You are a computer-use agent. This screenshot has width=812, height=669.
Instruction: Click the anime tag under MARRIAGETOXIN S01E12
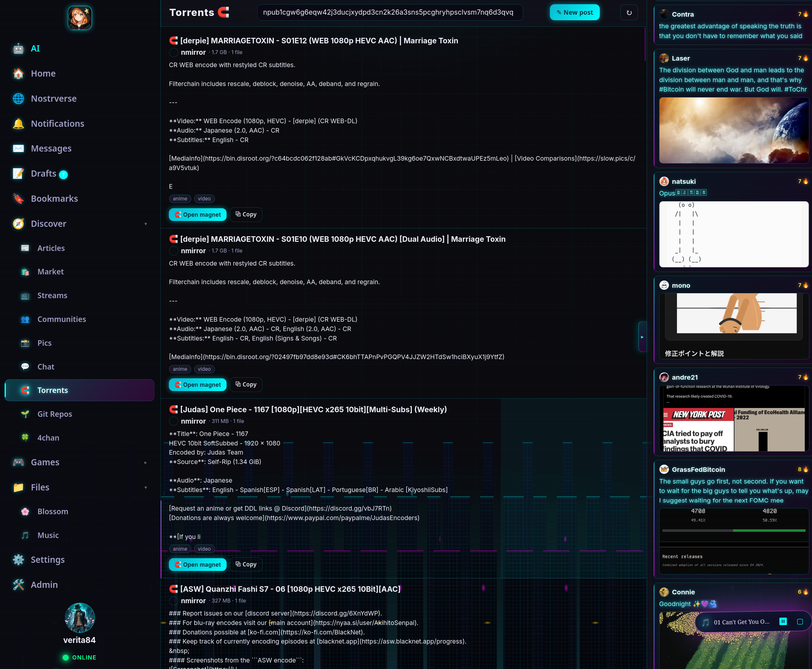point(180,199)
